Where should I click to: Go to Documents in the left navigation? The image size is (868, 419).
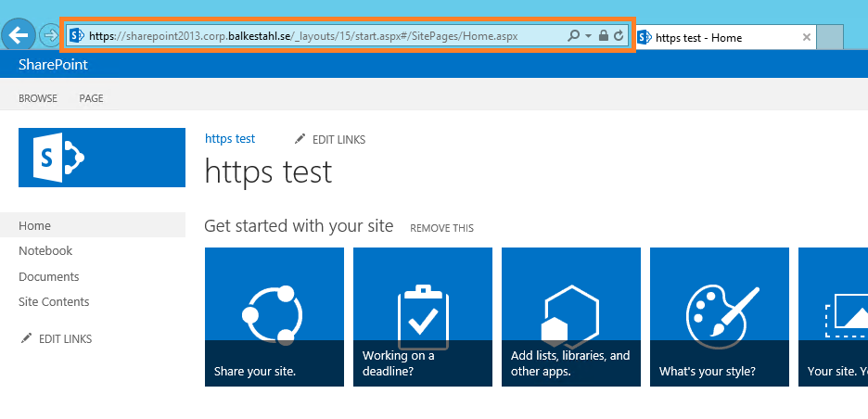(x=49, y=276)
